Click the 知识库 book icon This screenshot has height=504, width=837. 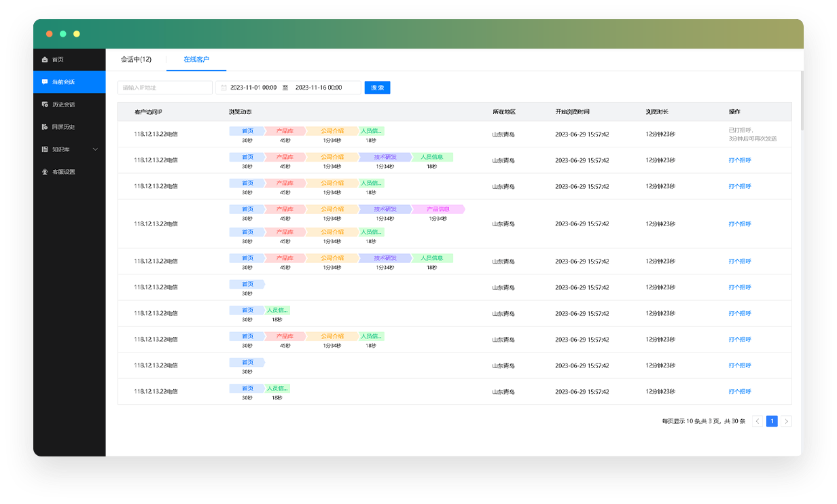45,149
